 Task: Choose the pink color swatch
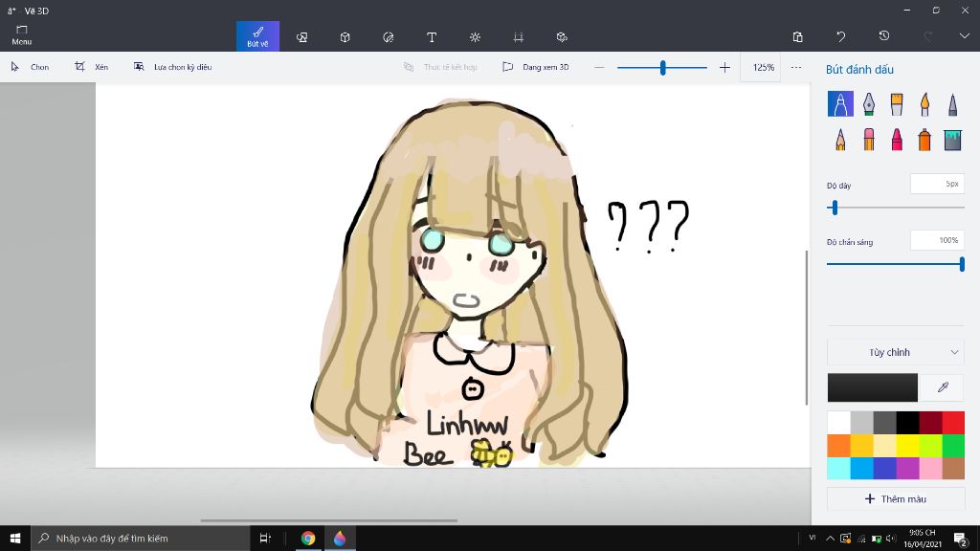coord(930,468)
